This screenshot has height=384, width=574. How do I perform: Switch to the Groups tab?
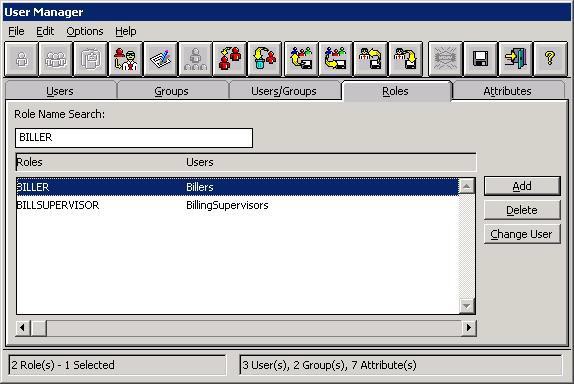(x=171, y=91)
